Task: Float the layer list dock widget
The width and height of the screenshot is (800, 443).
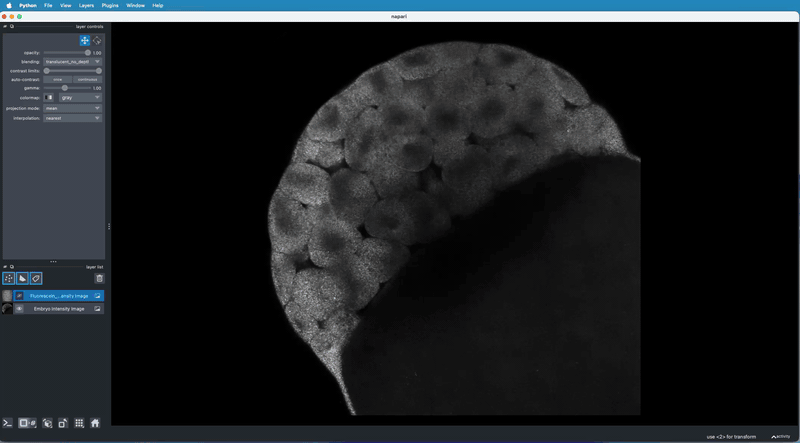Action: [12, 266]
